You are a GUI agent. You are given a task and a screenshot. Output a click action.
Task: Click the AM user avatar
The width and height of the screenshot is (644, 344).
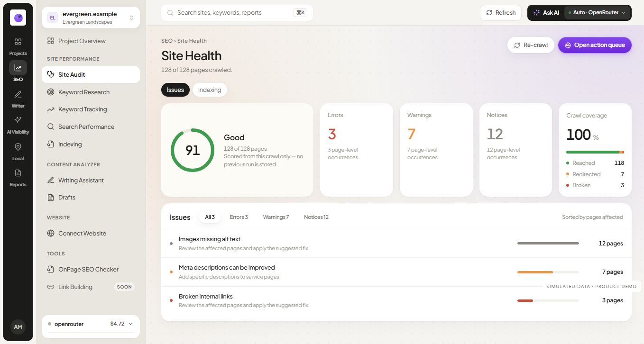coord(18,327)
